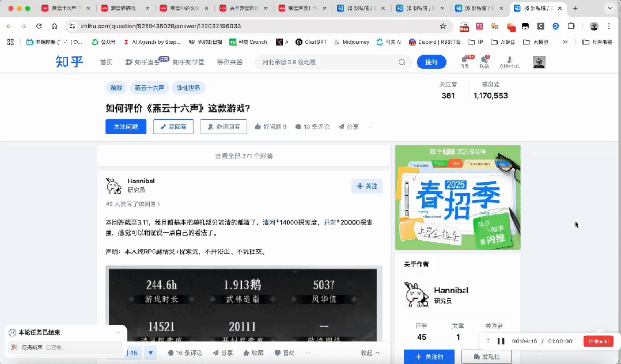The height and width of the screenshot is (364, 621).
Task: Click the blue 提问 button
Action: 431,62
